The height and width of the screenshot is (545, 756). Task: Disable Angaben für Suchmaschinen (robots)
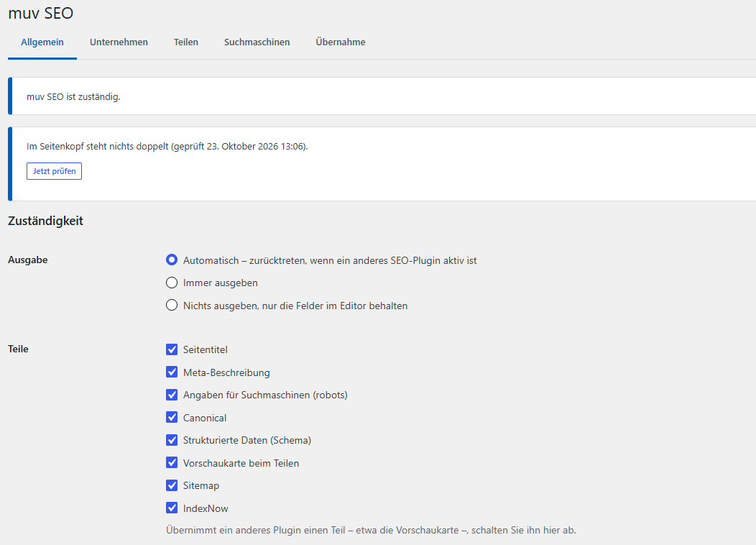point(172,395)
